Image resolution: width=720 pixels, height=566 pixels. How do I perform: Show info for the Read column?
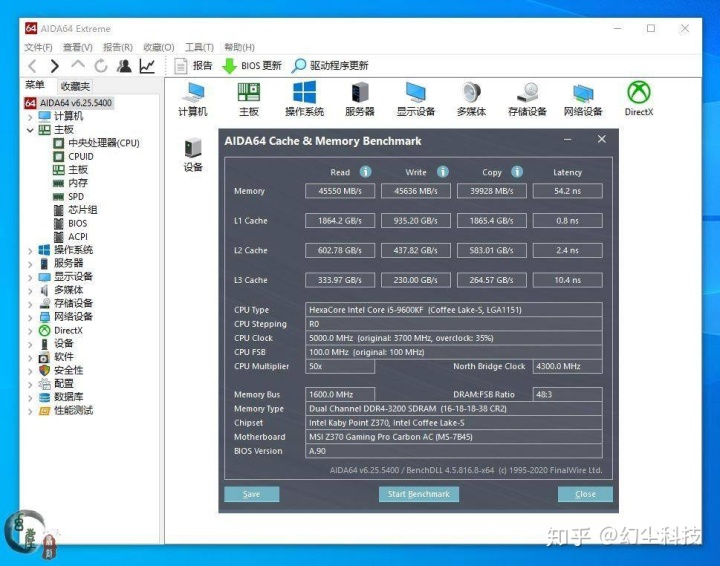click(x=366, y=172)
